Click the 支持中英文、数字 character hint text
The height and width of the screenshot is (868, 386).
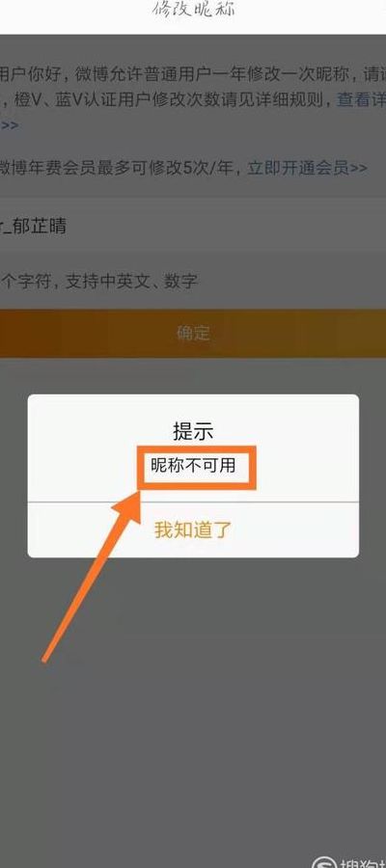(x=131, y=282)
